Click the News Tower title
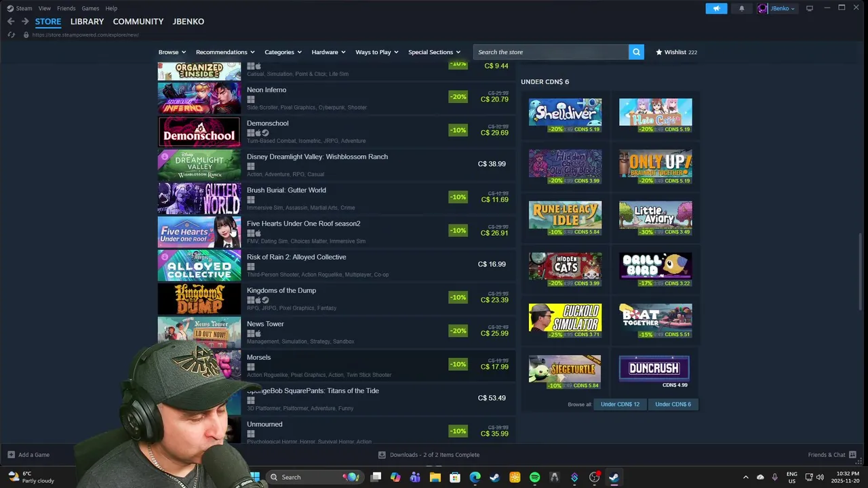The image size is (868, 488). pyautogui.click(x=265, y=324)
